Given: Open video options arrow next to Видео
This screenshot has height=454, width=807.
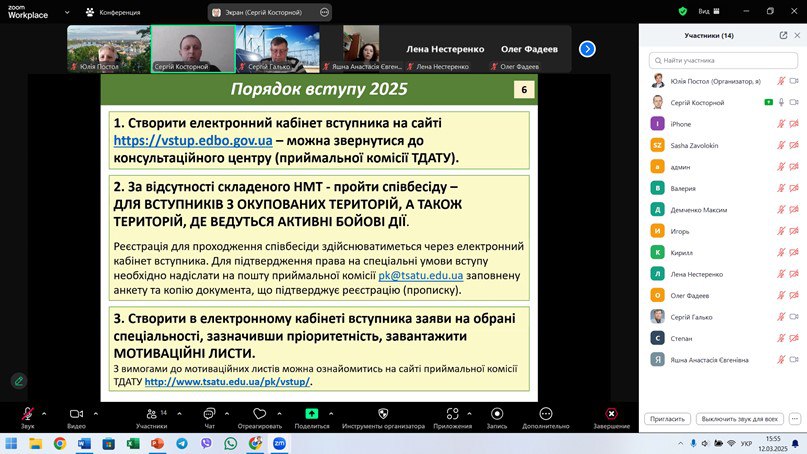Looking at the screenshot, I should coord(96,413).
